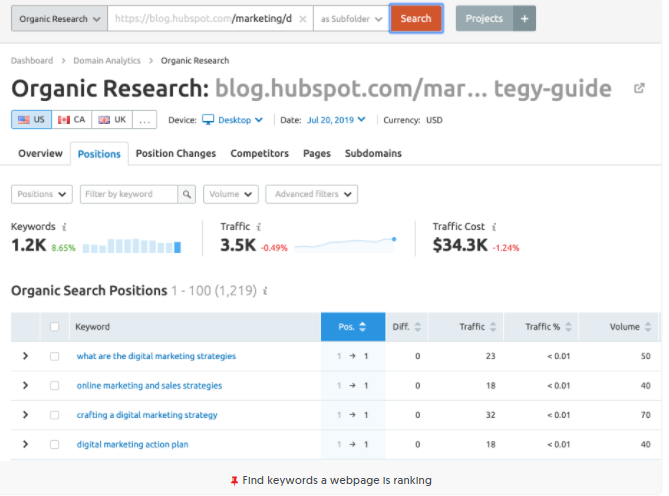Sort table by Diff. column arrows
This screenshot has width=669, height=496.
point(418,327)
